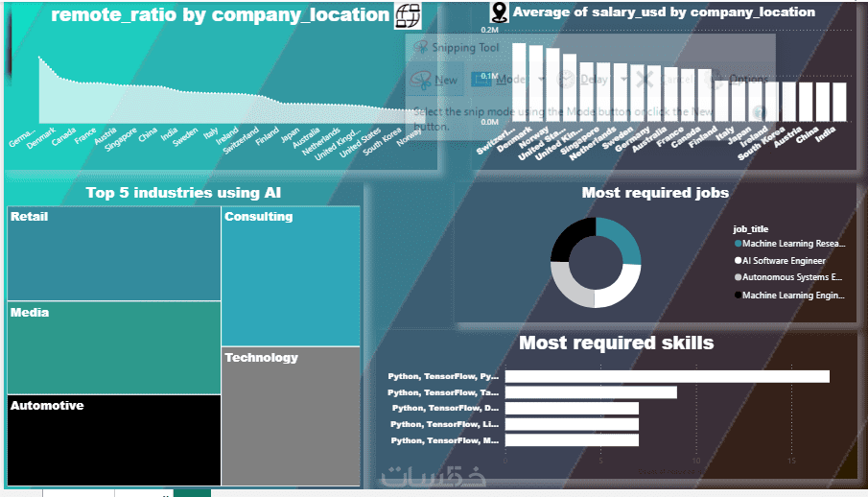Open the Delay dropdown arrow in Snipping Tool
868x497 pixels.
click(623, 80)
